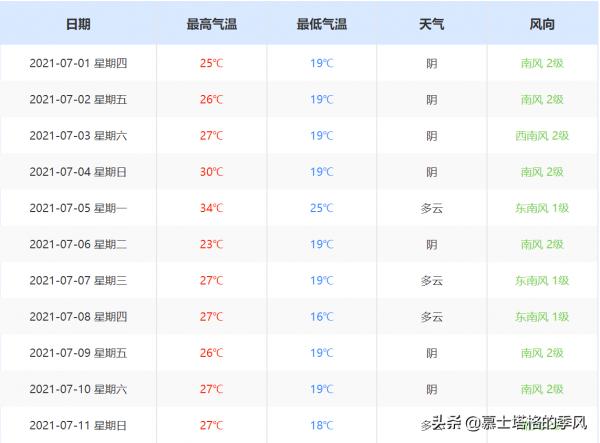Viewport: 600px width, 443px height.
Task: Select 南风 2级 wind for 07-02
Action: point(542,99)
